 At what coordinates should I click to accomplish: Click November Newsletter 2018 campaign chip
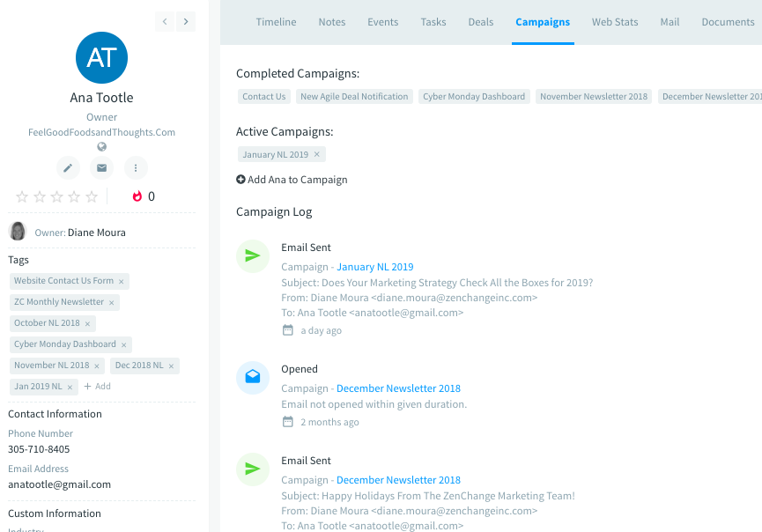(x=594, y=96)
